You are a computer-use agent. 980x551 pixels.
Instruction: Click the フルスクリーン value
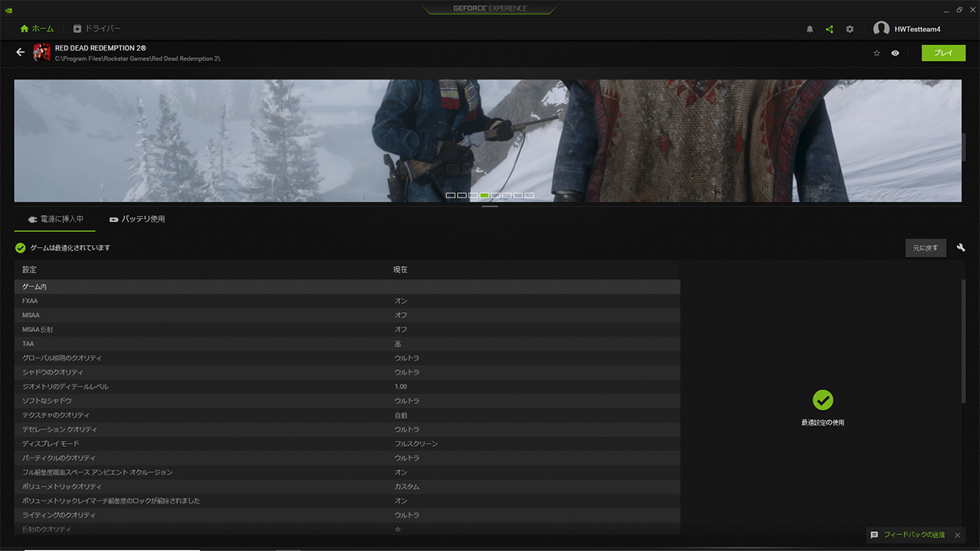(x=416, y=444)
